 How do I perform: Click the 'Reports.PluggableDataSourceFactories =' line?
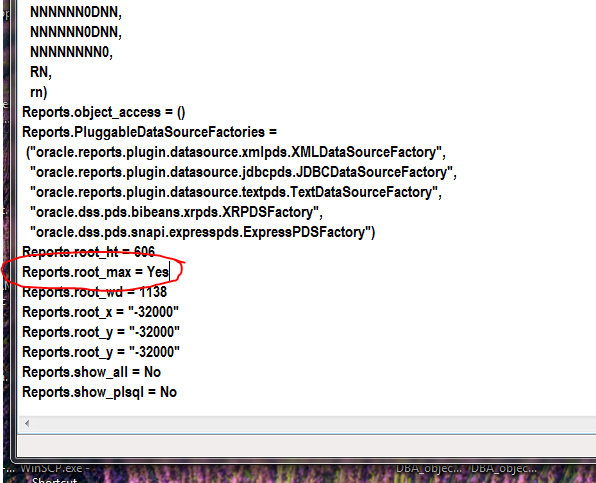tap(150, 132)
